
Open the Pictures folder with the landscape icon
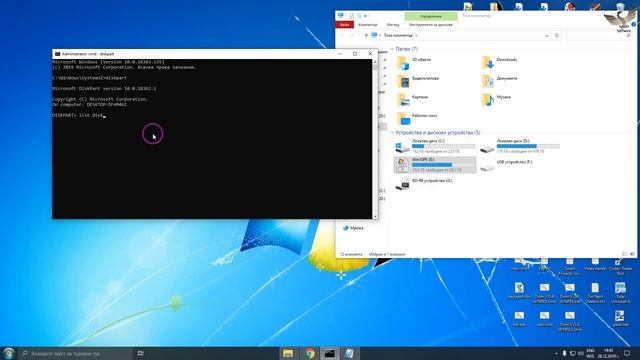point(413,100)
